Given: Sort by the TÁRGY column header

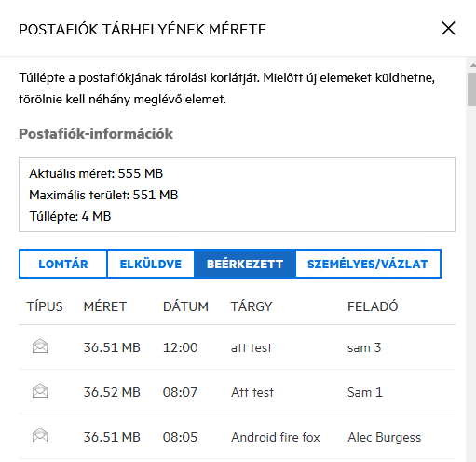Looking at the screenshot, I should click(252, 306).
